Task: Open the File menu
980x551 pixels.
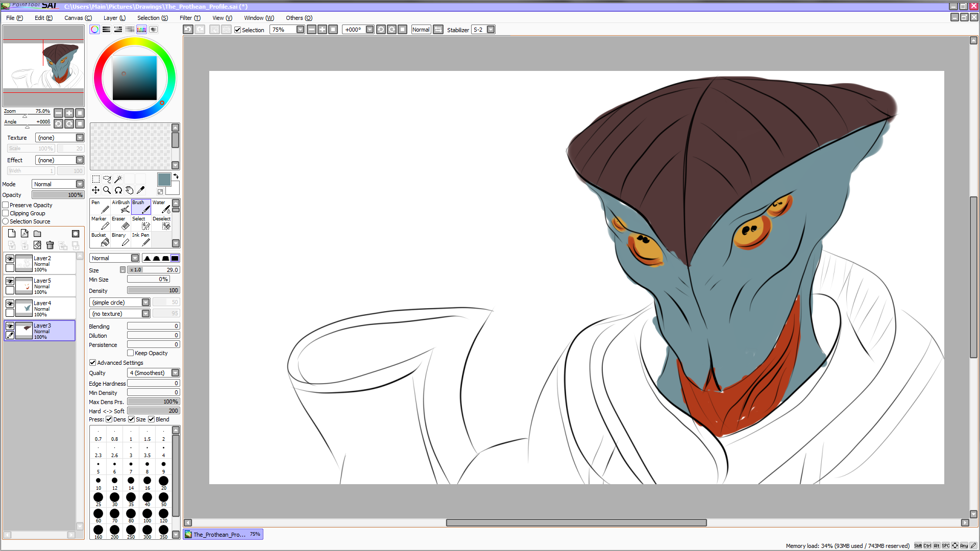Action: (x=14, y=18)
